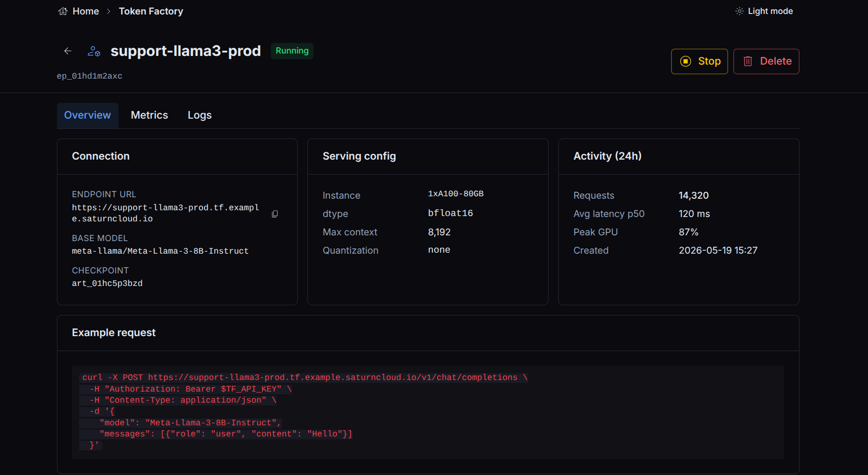Image resolution: width=868 pixels, height=475 pixels.
Task: Click the Activity (24h) heading
Action: click(x=607, y=156)
